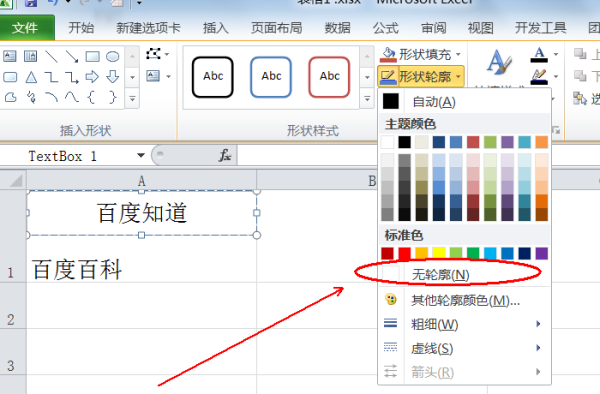
Task: Open the 形状填充 dropdown
Action: (421, 54)
